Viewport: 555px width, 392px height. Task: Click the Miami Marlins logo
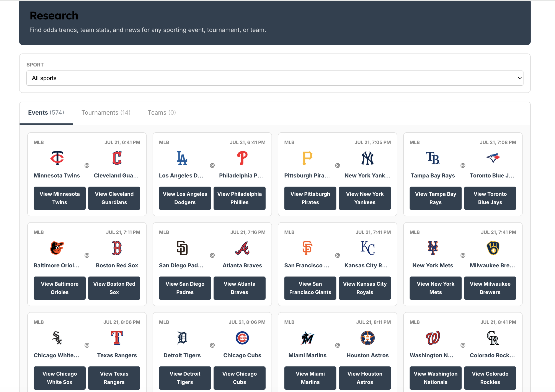pos(307,338)
